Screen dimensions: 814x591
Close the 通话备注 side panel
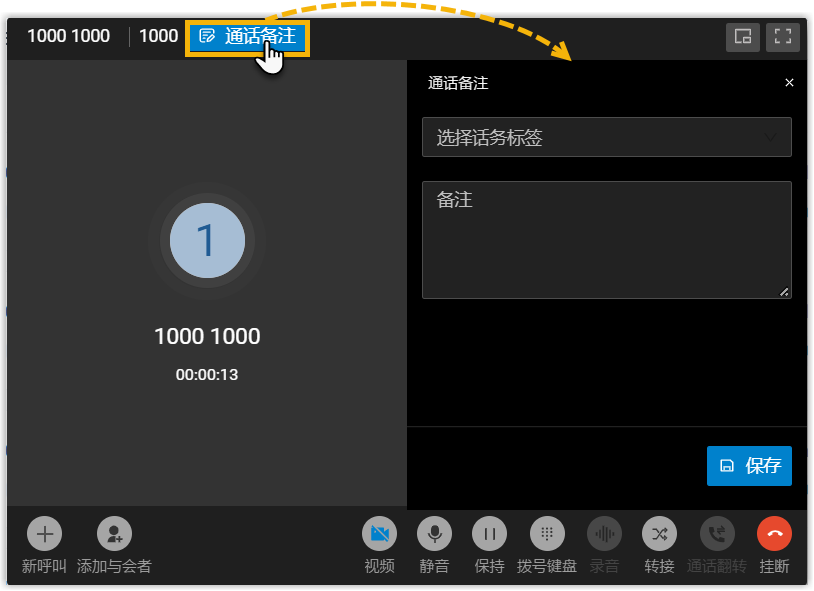[x=789, y=83]
